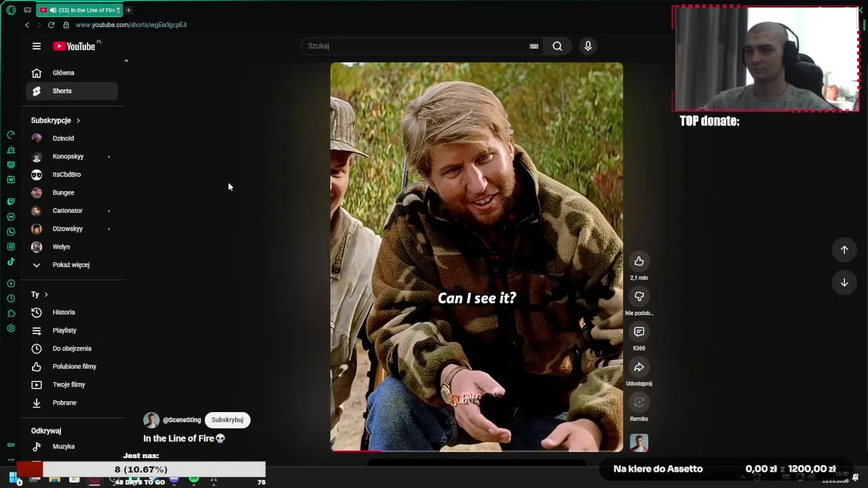
Task: Open Playlisty in the sidebar
Action: 72,330
